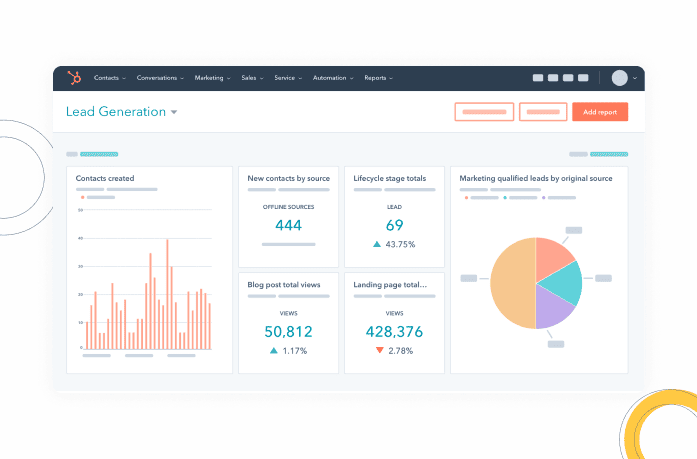This screenshot has width=697, height=459.
Task: Click the up triangle beside 1.17%
Action: 274,351
